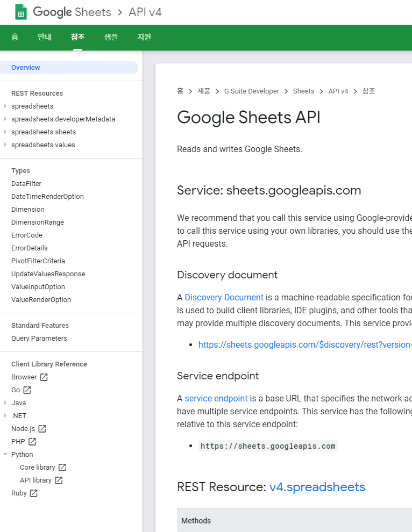This screenshot has height=532, width=412.
Task: Open the external link icon beside Core library
Action: point(62,467)
